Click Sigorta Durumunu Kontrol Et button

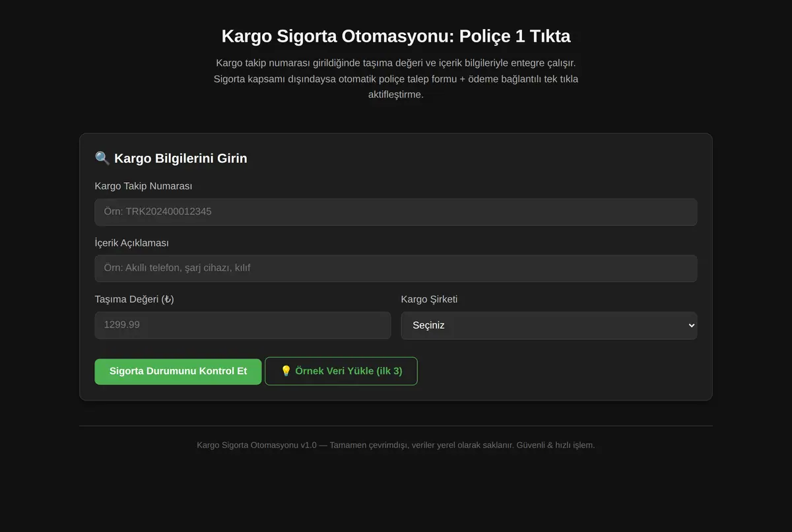point(178,372)
